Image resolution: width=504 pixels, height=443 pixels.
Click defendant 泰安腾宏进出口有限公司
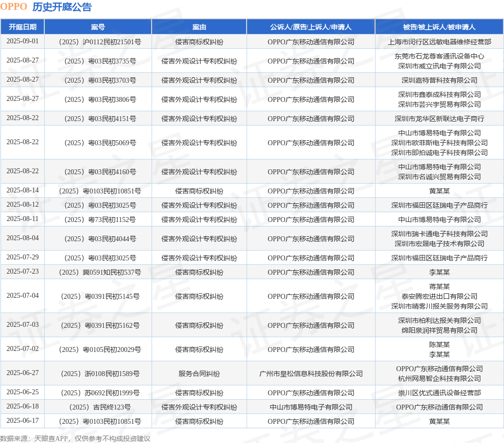click(440, 296)
